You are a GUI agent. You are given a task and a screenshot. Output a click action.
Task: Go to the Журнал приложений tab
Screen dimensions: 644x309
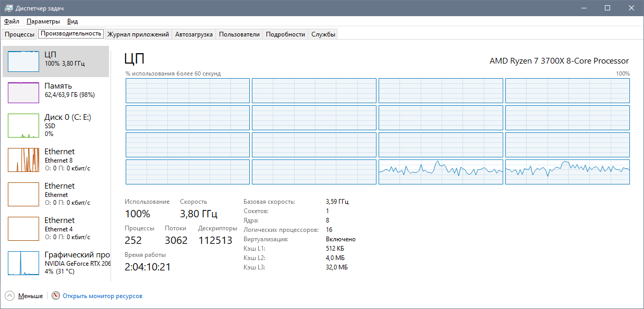138,34
